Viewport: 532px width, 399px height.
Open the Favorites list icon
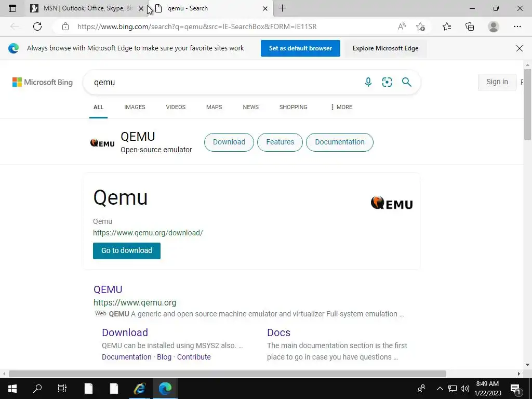pos(447,26)
